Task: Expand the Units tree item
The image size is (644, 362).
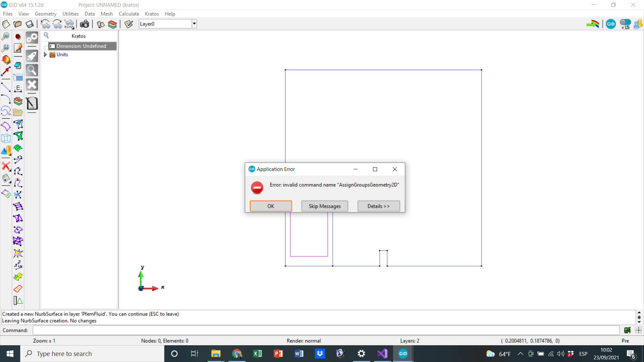Action: pos(46,54)
